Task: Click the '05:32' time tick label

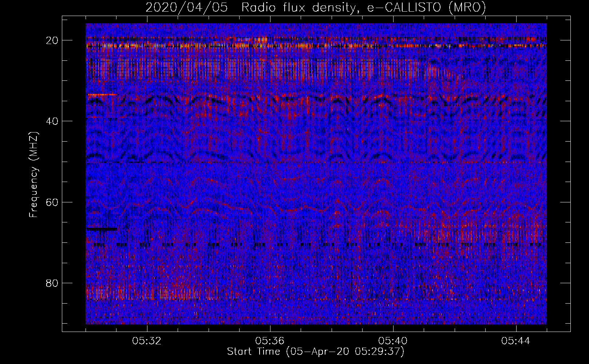Action: (147, 341)
